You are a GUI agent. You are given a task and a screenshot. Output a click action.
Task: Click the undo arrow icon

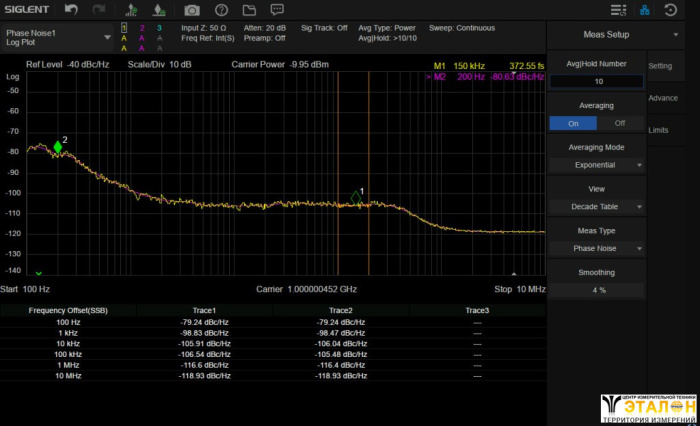[71, 10]
